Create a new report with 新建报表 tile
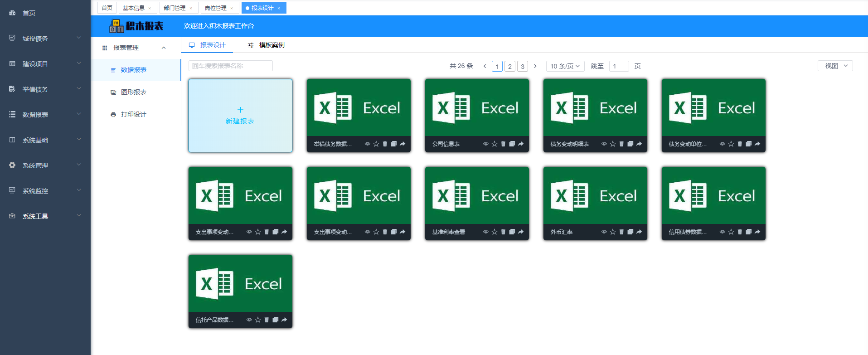The width and height of the screenshot is (868, 355). pos(240,116)
